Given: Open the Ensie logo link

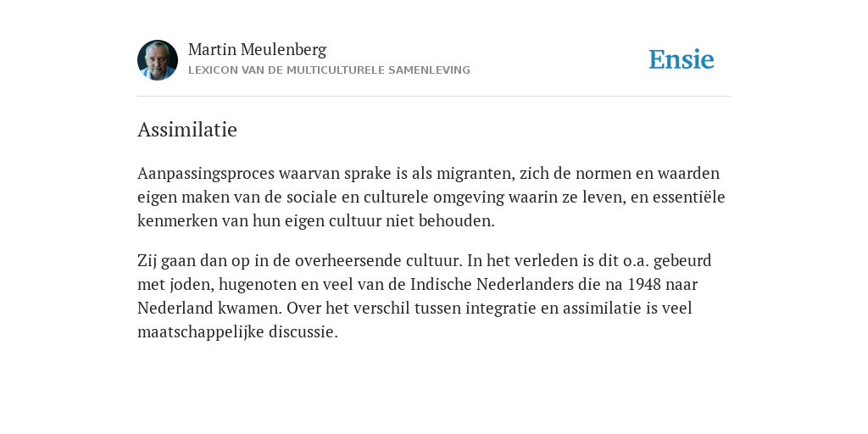Looking at the screenshot, I should pos(682,60).
